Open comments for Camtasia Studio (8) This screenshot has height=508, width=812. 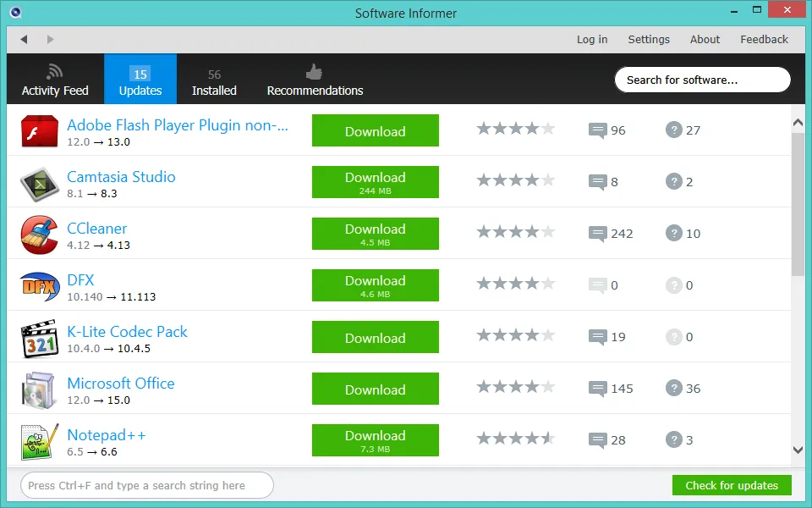603,182
